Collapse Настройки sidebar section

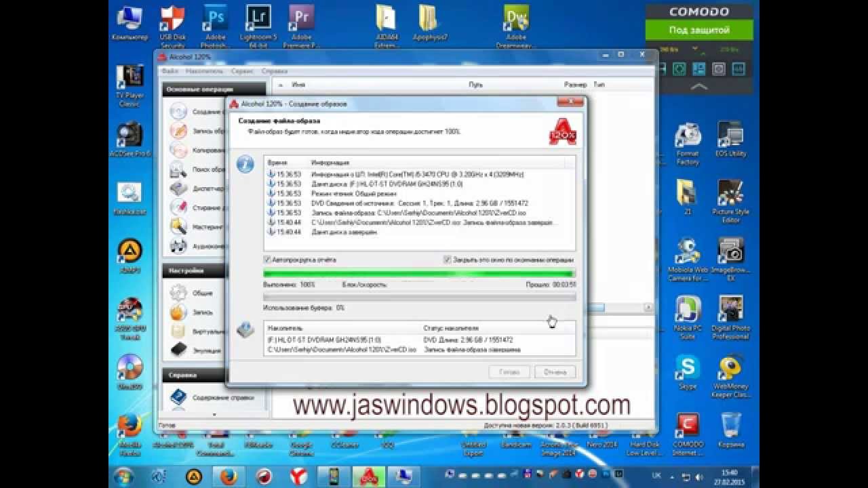(x=214, y=270)
